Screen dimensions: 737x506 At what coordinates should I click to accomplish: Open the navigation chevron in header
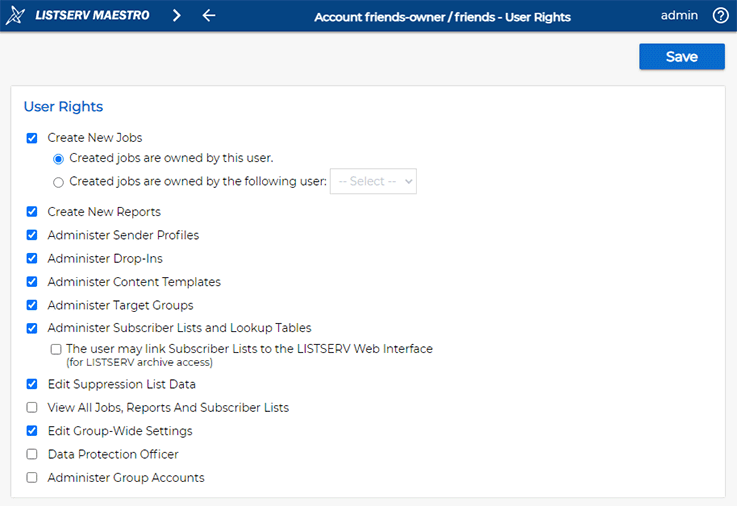(x=177, y=16)
